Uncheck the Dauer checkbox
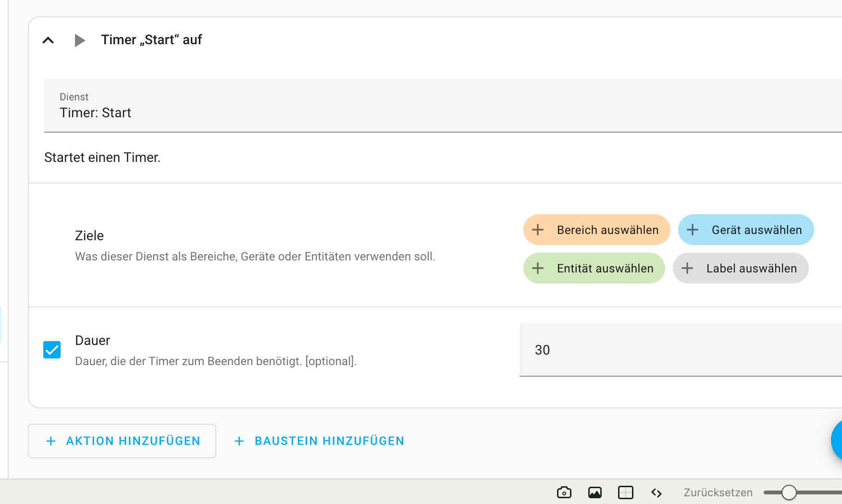Viewport: 842px width, 504px height. tap(52, 350)
